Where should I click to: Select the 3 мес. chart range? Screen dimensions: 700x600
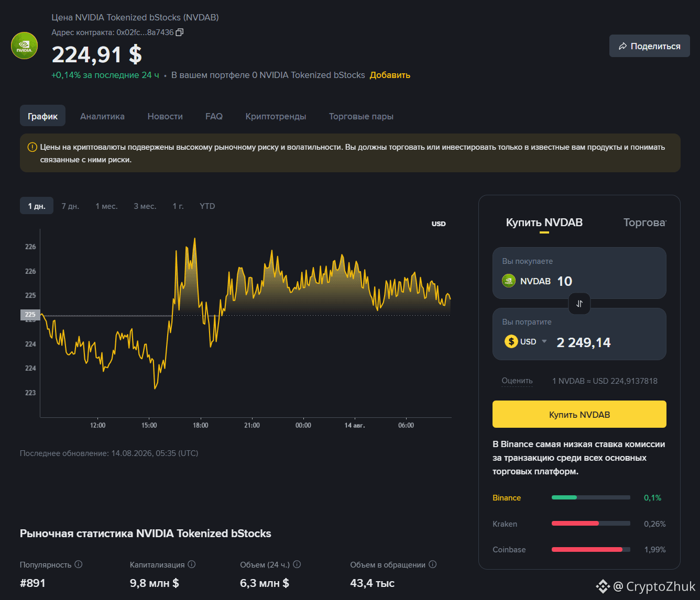click(x=145, y=206)
